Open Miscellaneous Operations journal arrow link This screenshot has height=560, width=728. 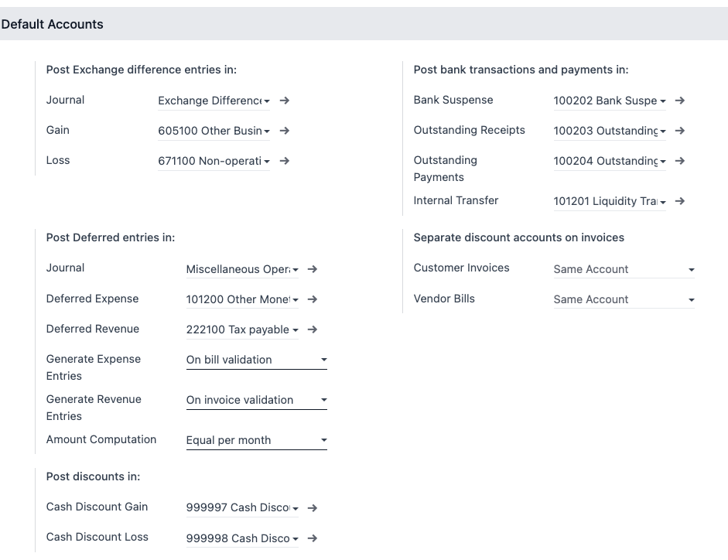click(x=313, y=269)
